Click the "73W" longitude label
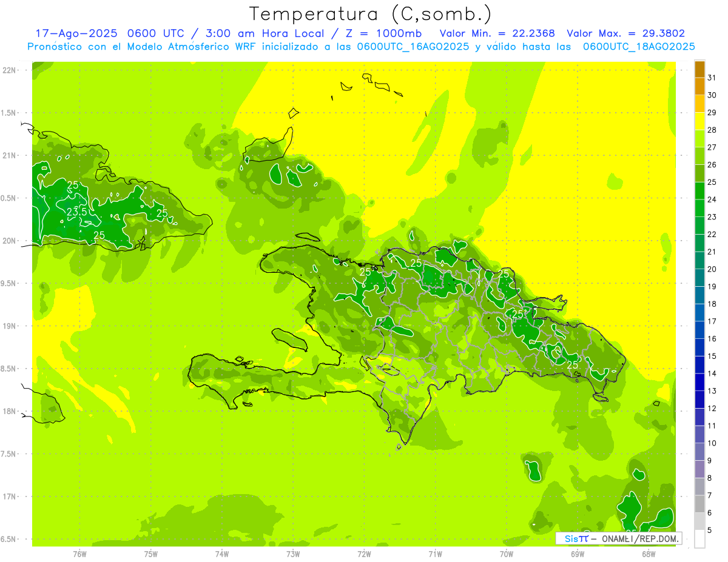This screenshot has height=562, width=728. pyautogui.click(x=293, y=554)
